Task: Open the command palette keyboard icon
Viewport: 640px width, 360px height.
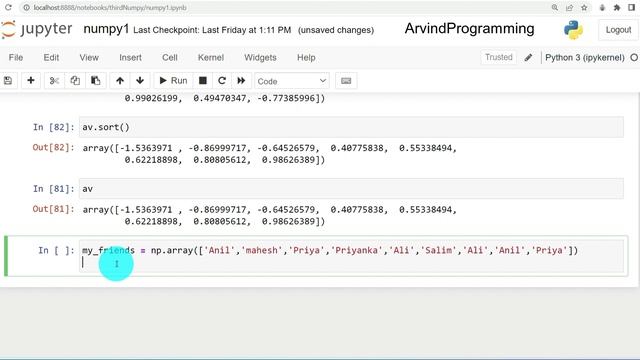Action: pyautogui.click(x=346, y=81)
